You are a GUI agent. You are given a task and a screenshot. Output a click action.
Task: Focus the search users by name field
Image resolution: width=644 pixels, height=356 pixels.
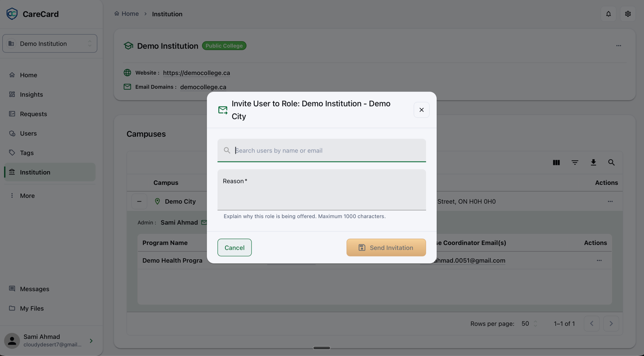point(322,150)
